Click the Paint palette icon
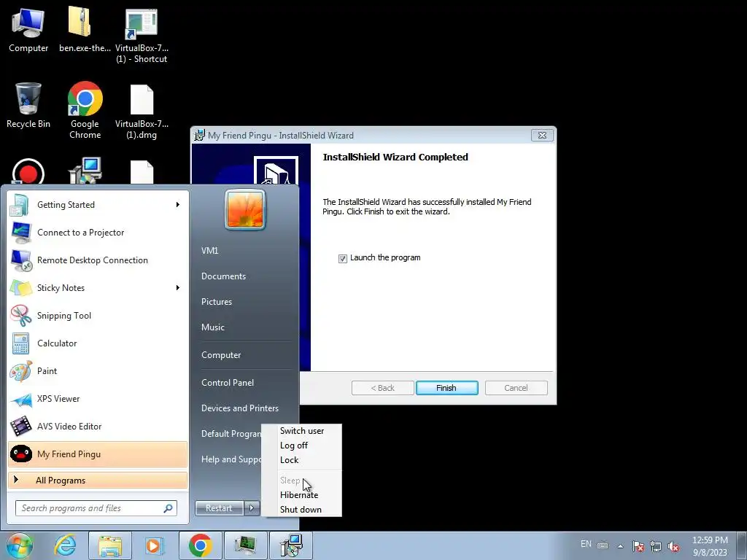747x560 pixels. (20, 371)
